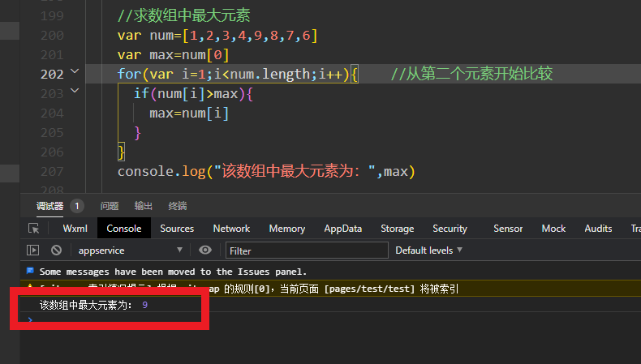This screenshot has height=364, width=641.
Task: Open the Sensor tab
Action: [508, 229]
